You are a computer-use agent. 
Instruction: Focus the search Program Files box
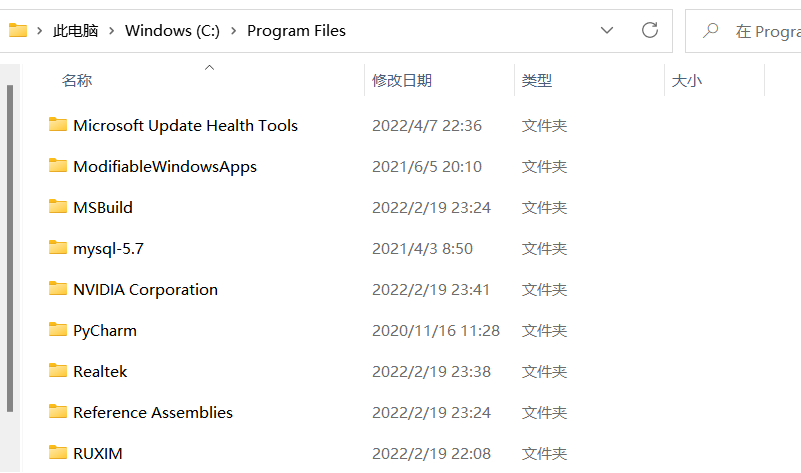743,31
